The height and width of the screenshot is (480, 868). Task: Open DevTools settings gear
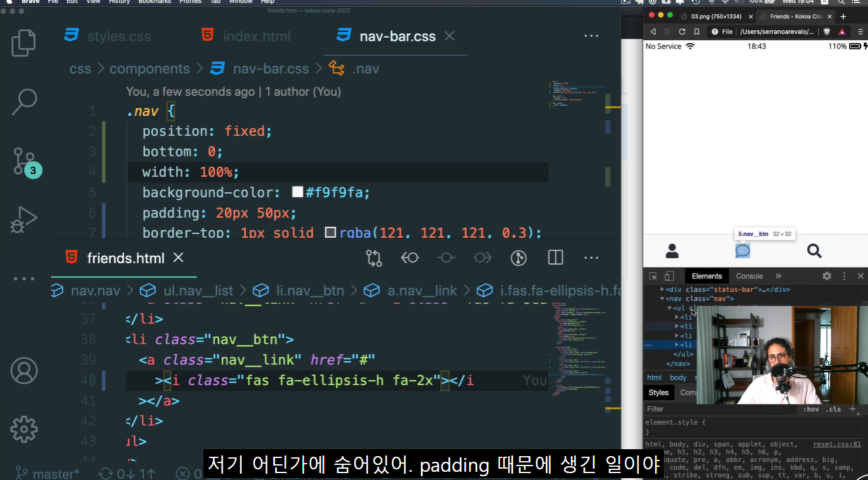827,276
